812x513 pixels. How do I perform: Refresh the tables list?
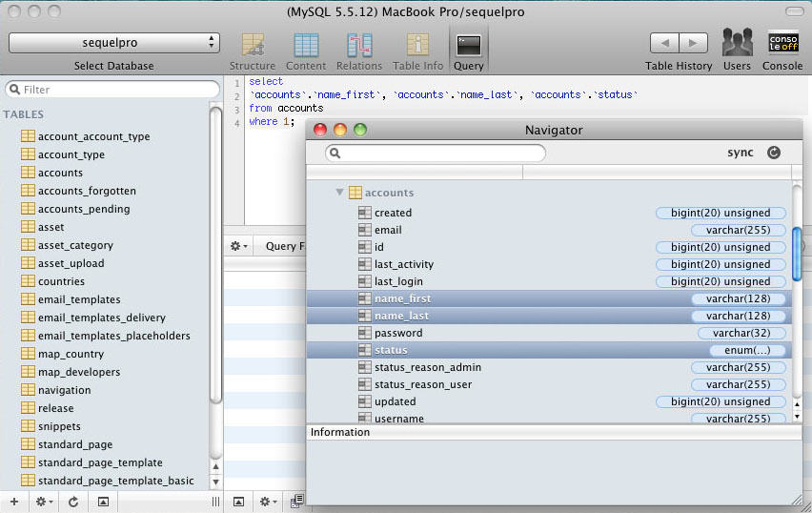tap(73, 502)
